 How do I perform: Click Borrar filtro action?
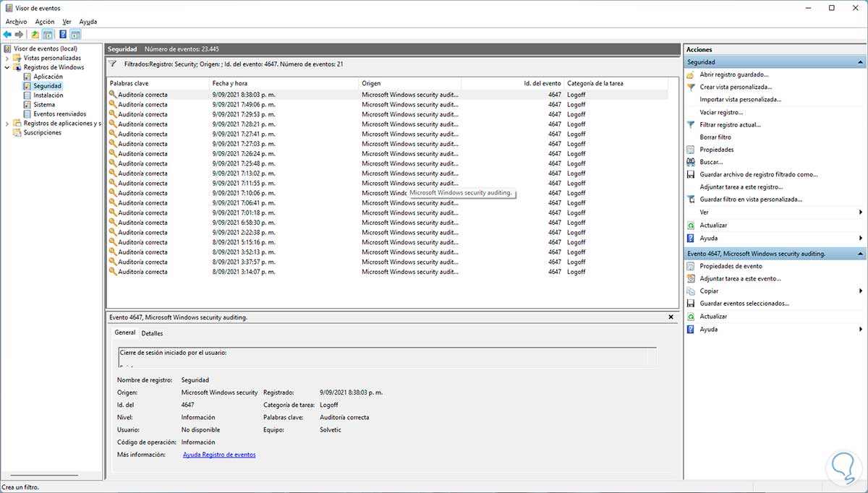[715, 137]
